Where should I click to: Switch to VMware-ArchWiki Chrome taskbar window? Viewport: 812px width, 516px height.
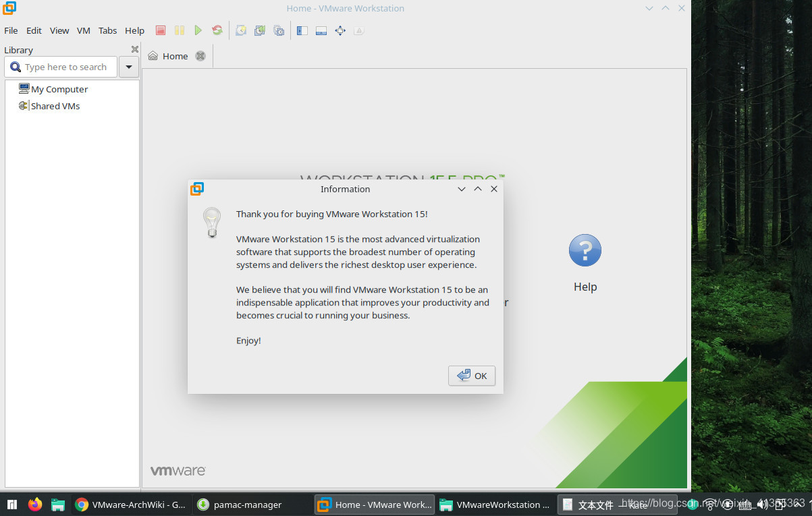pyautogui.click(x=131, y=505)
